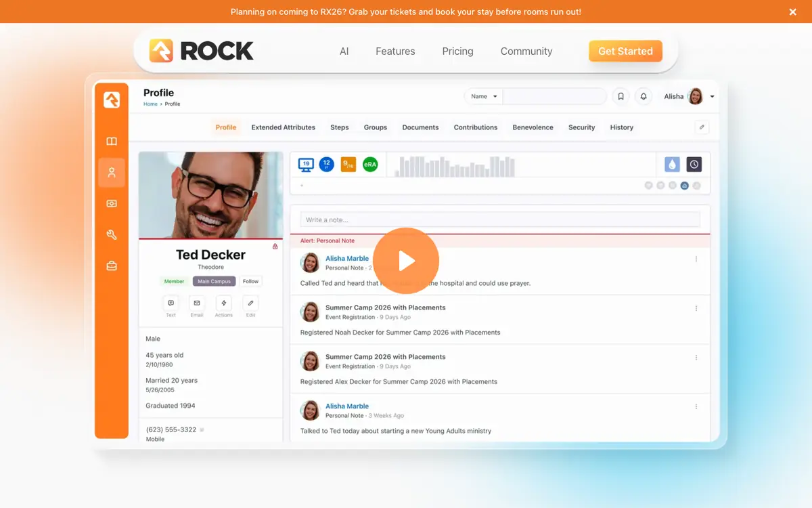The width and height of the screenshot is (812, 508).
Task: Open the Groups tab
Action: click(x=376, y=127)
